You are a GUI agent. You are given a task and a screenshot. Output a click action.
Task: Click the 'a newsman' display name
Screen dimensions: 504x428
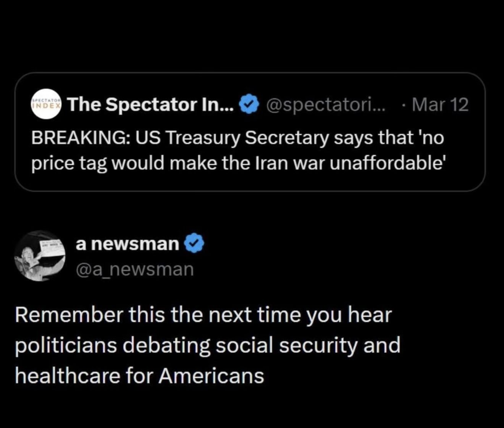click(x=127, y=244)
